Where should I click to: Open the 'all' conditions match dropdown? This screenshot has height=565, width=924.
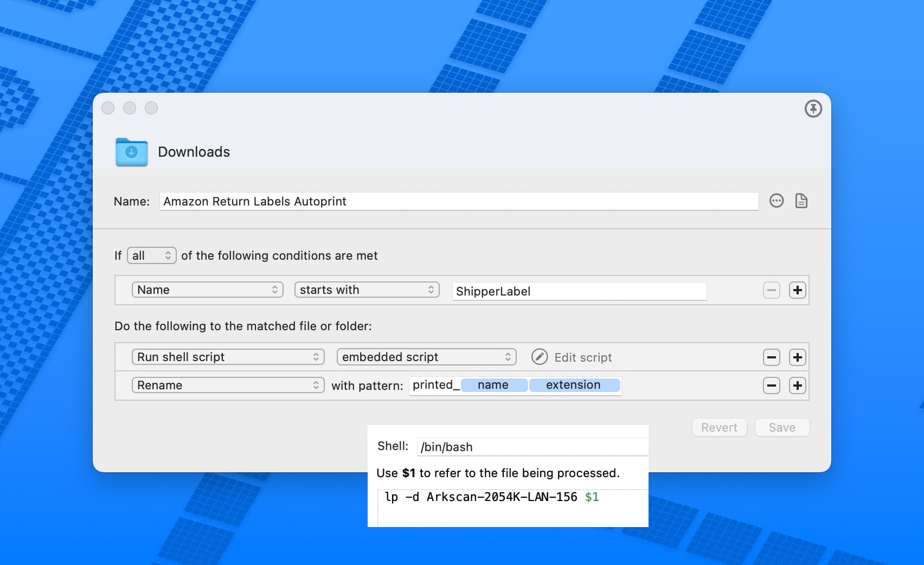tap(152, 255)
